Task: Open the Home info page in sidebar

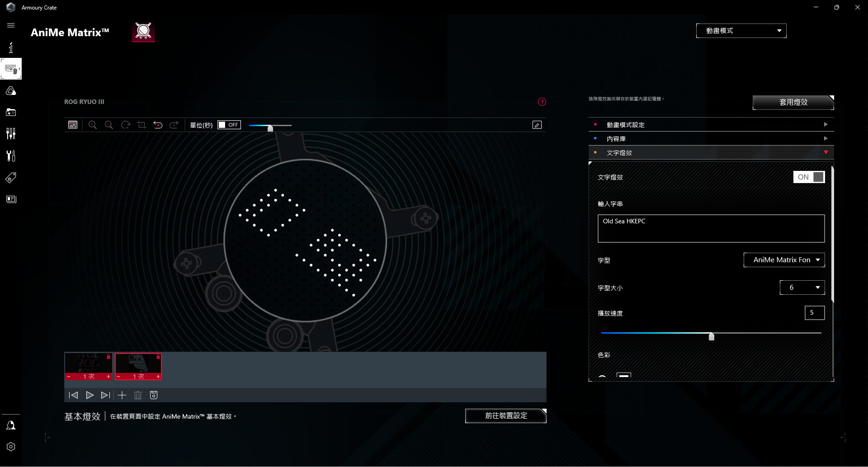Action: [x=11, y=47]
